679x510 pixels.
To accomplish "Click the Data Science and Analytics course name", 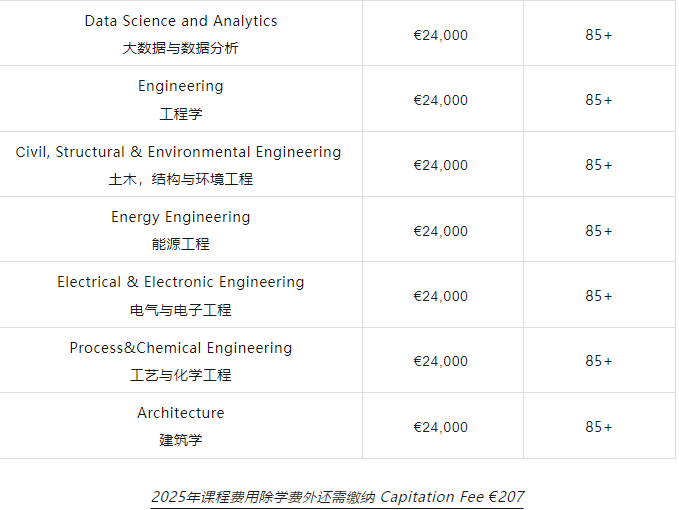I will coord(181,21).
